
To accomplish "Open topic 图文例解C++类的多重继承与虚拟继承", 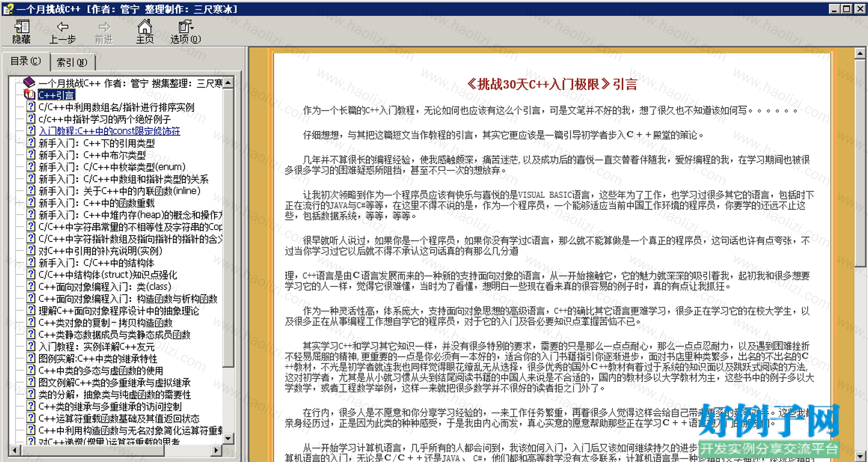I will tap(114, 382).
